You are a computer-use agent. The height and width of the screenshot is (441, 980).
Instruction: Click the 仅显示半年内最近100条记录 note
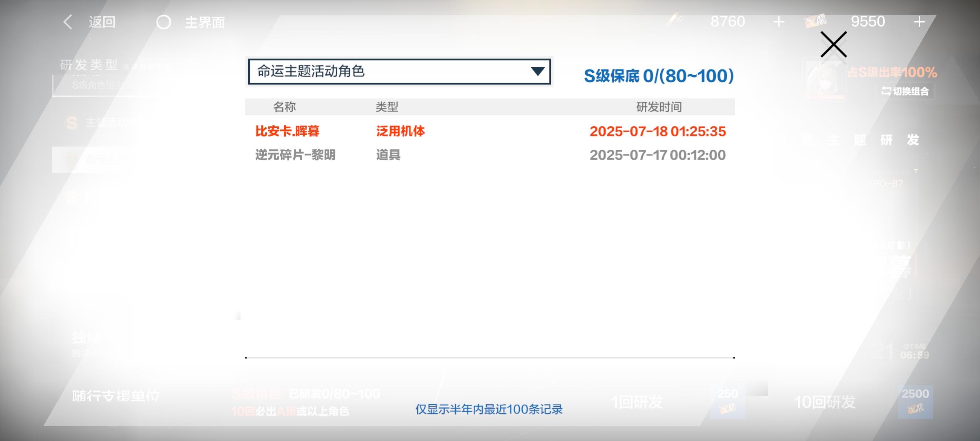(x=489, y=409)
